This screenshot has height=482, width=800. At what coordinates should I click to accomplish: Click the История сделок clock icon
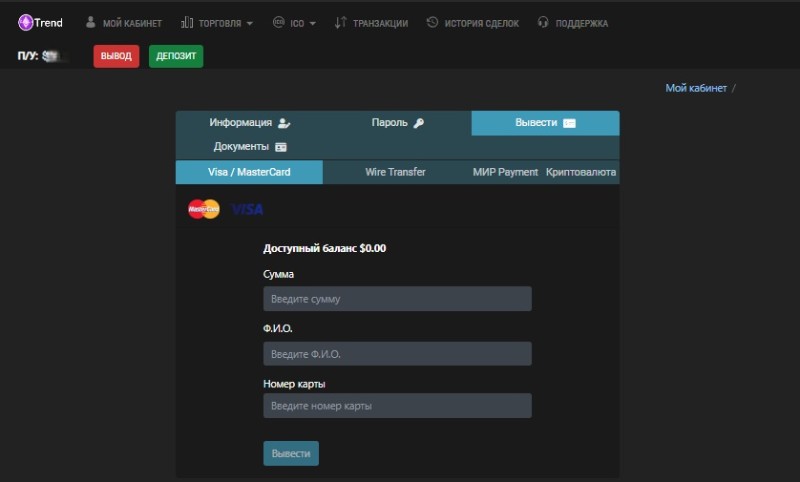point(432,23)
